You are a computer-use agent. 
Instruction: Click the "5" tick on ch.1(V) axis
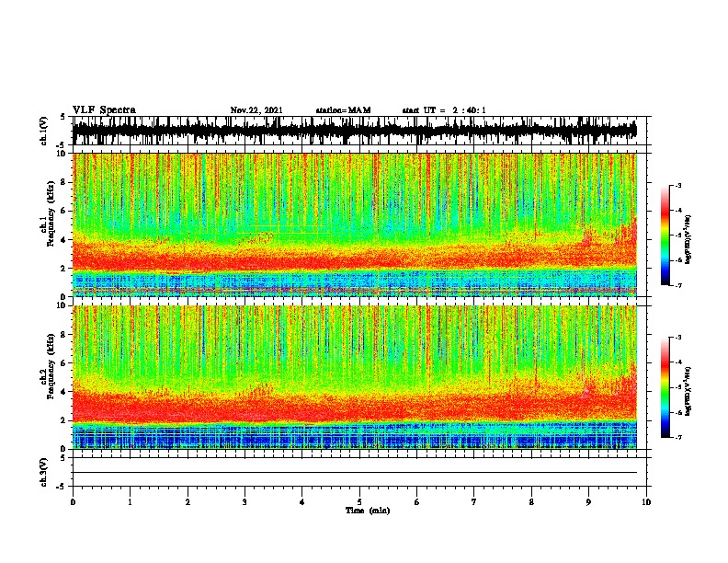[x=63, y=117]
